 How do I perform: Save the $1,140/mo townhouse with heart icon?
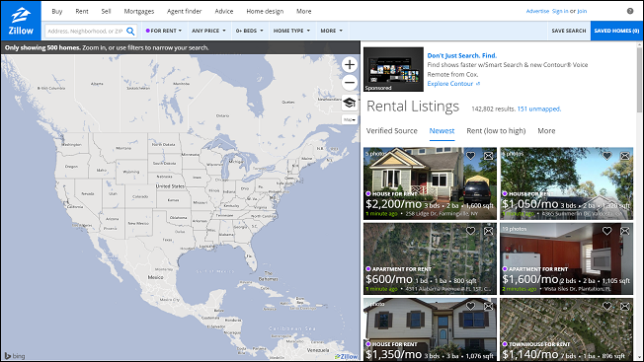tap(607, 306)
